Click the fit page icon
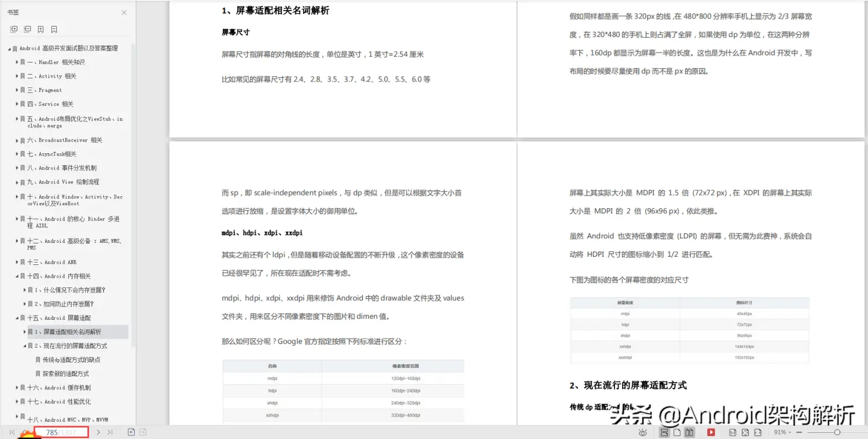This screenshot has width=868, height=439. point(745,432)
